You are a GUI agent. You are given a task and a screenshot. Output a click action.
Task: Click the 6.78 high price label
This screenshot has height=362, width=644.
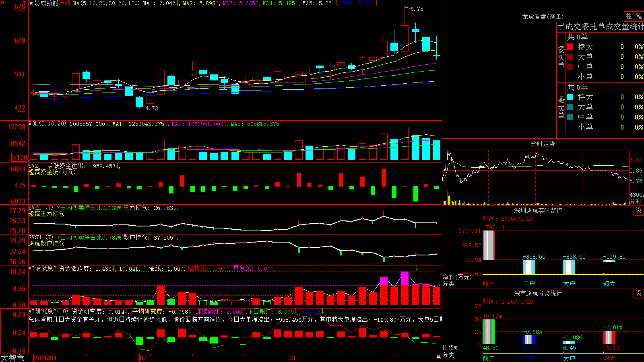pyautogui.click(x=417, y=9)
